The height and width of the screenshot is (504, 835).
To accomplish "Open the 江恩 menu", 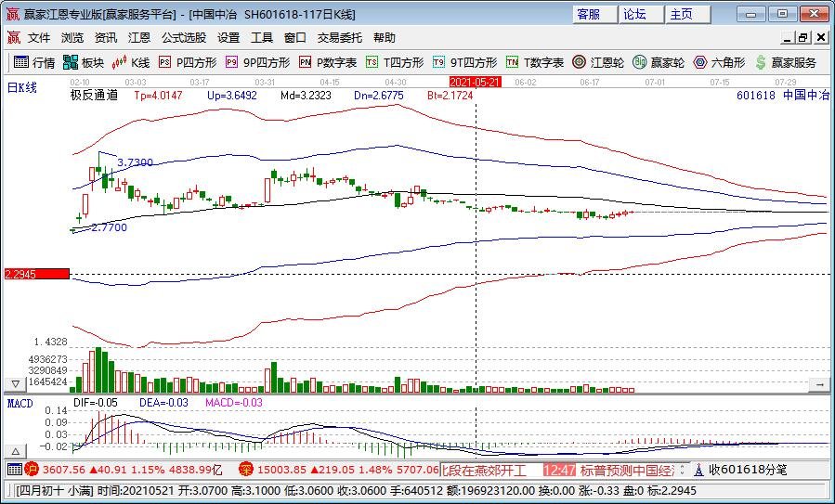I will tap(139, 38).
